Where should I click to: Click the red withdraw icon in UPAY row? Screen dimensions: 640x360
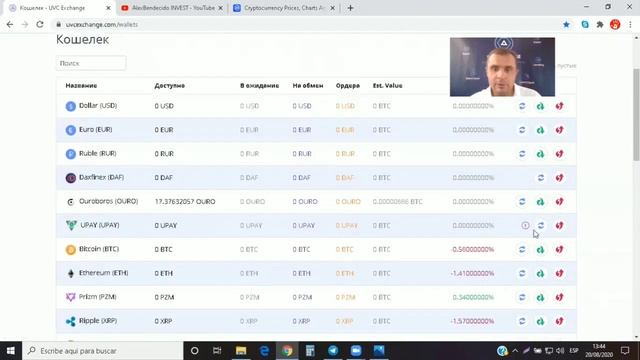[x=560, y=225]
